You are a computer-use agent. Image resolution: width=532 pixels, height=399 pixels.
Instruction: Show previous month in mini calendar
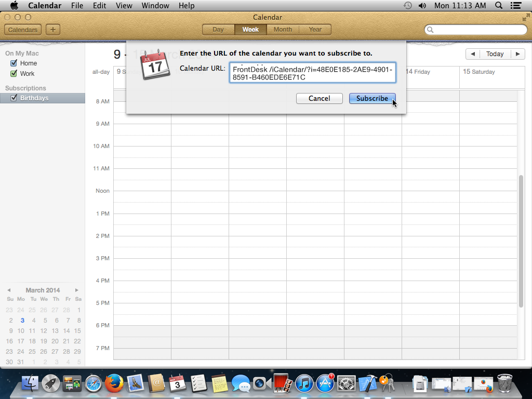click(x=9, y=290)
